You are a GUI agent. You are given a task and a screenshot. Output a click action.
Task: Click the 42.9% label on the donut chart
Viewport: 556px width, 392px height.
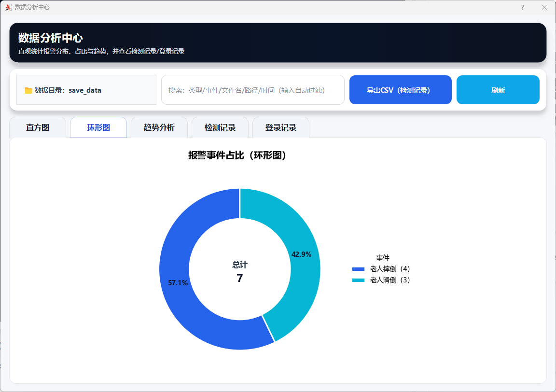(301, 254)
